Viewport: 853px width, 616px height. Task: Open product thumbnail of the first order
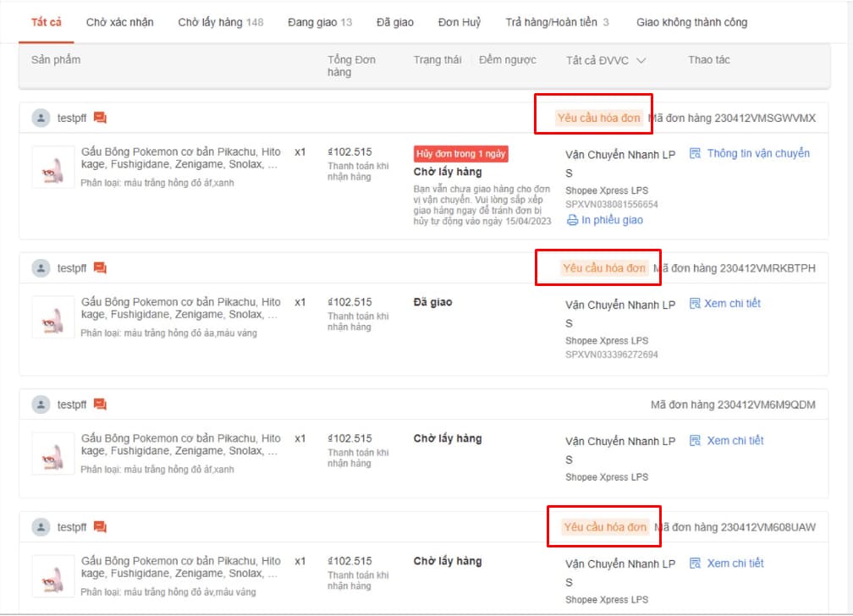click(x=52, y=167)
